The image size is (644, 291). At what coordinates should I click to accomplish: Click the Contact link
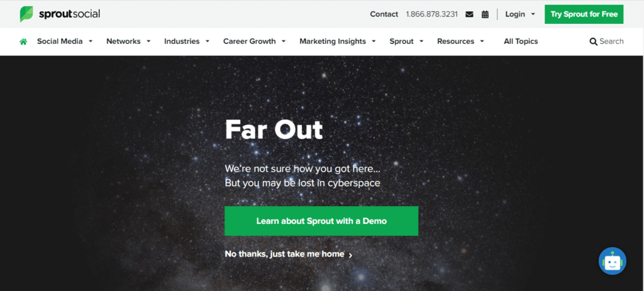(384, 14)
